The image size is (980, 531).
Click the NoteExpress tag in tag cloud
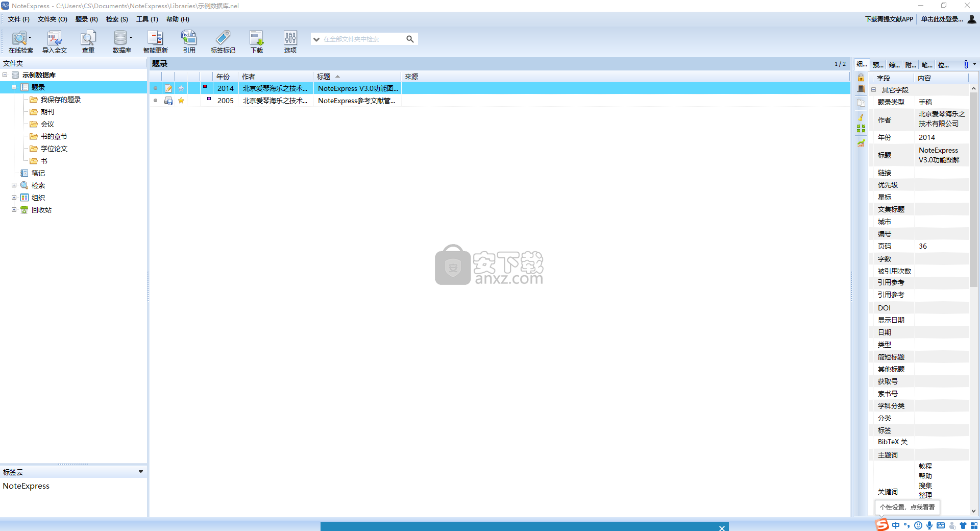click(26, 486)
